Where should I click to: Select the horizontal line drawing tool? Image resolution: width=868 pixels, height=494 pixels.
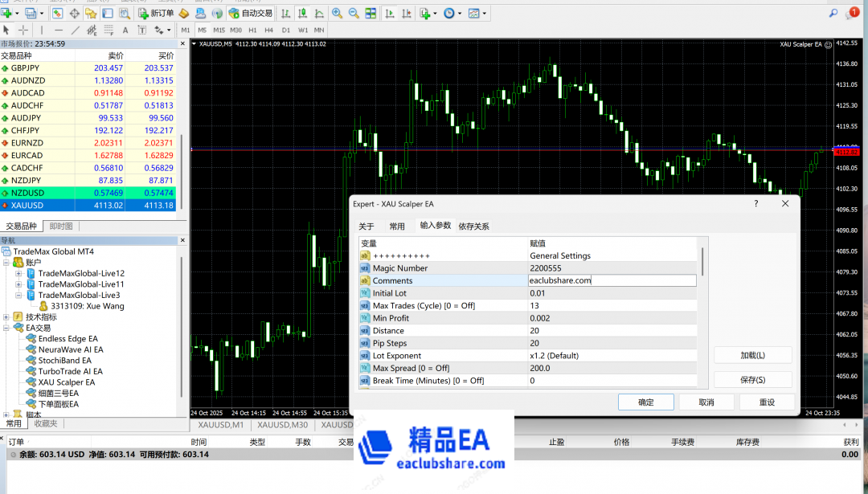59,30
